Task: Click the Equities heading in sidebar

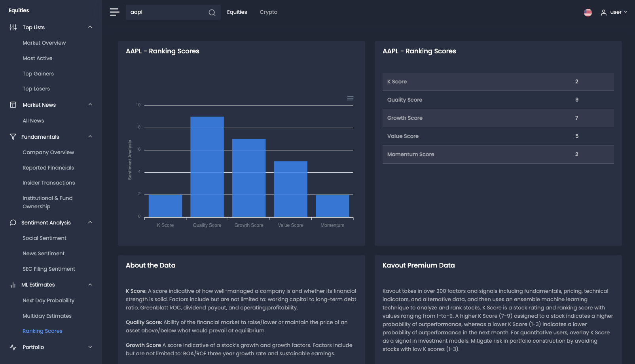Action: 19,11
